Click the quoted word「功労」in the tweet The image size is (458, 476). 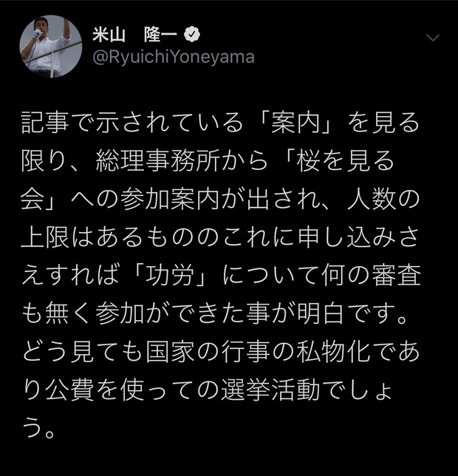coord(170,275)
